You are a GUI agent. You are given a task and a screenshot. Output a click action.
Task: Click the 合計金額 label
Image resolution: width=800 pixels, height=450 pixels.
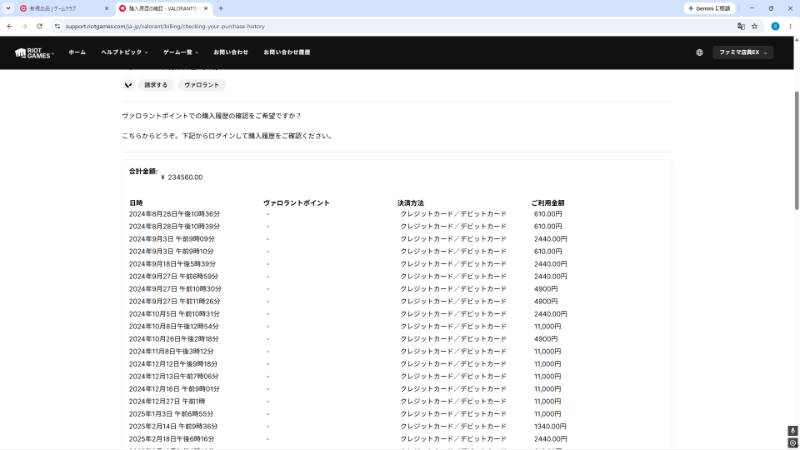click(143, 171)
